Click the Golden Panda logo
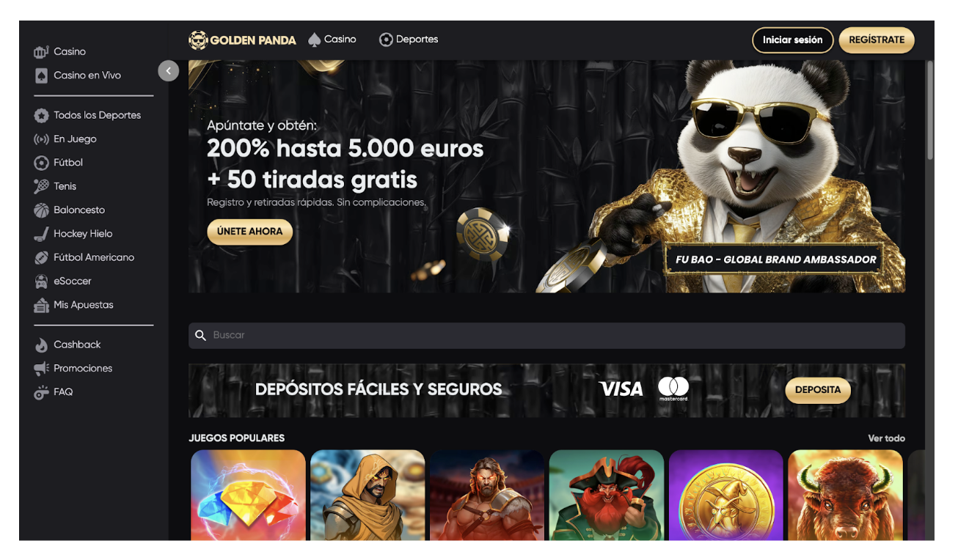958x560 pixels. 242,40
